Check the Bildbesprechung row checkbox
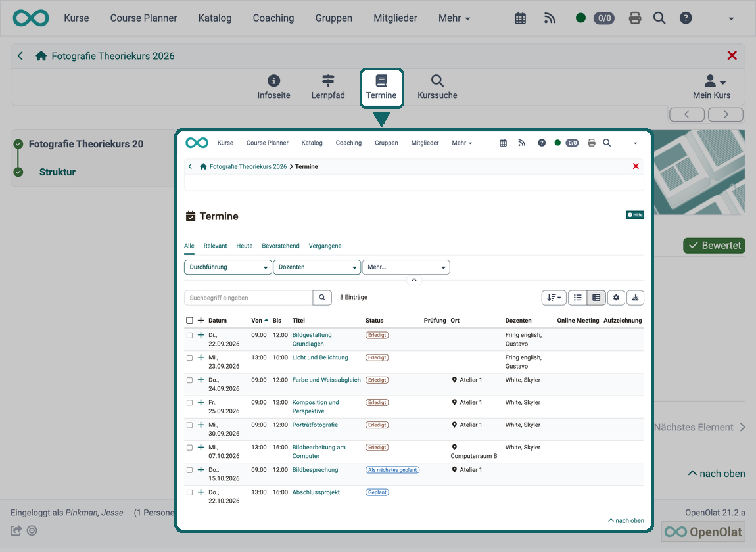Image resolution: width=756 pixels, height=552 pixels. coord(189,470)
